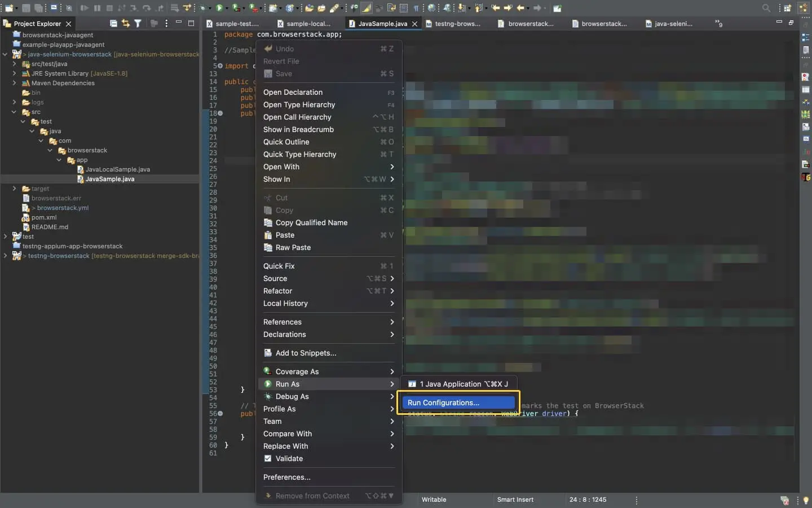Toggle Mark Occurrences highlighter in toolbar
The image size is (812, 508).
(367, 8)
